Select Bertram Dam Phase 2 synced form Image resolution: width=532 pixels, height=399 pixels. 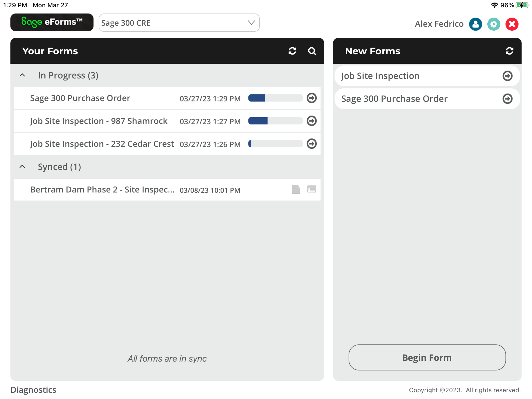(x=167, y=190)
